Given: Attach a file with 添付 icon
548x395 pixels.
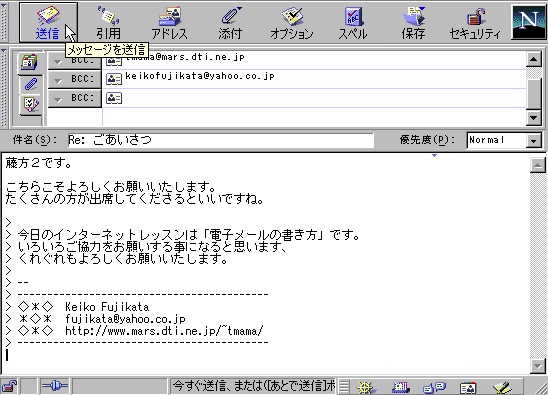Looking at the screenshot, I should (230, 22).
